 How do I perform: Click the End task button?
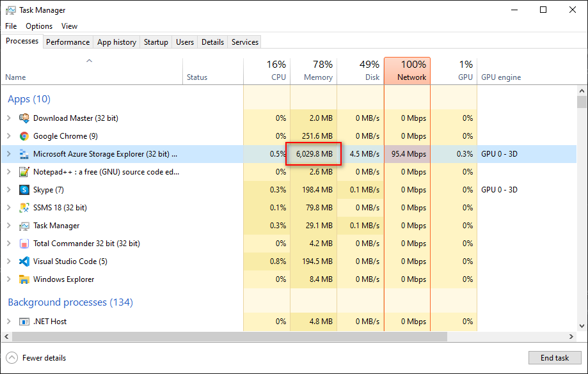coord(555,358)
